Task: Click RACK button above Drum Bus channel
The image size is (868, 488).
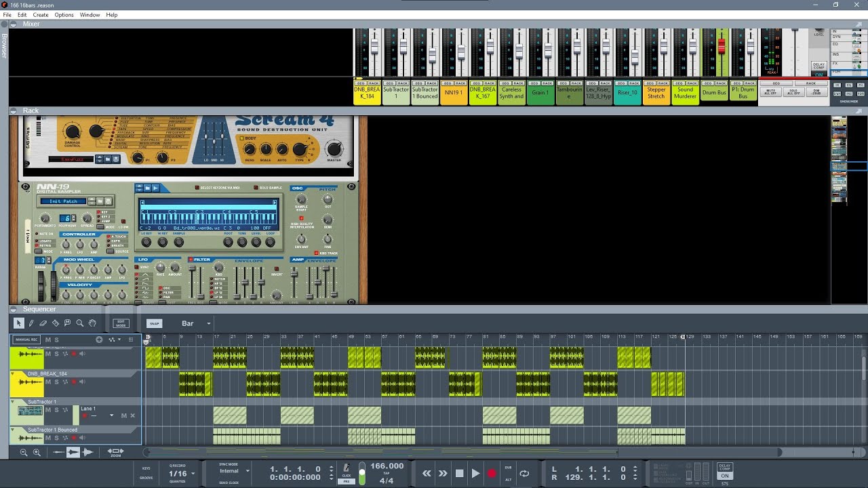Action: pyautogui.click(x=721, y=83)
